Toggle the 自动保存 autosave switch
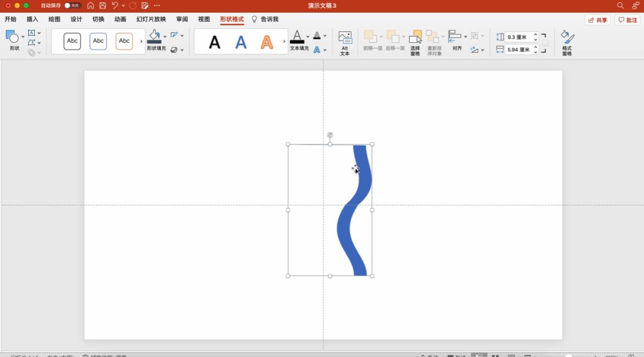The image size is (644, 357). [72, 5]
